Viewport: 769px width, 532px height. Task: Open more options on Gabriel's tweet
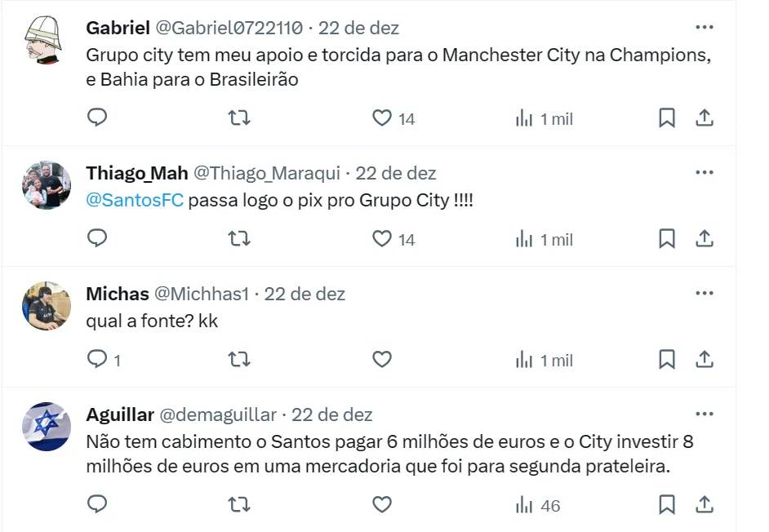point(705,27)
